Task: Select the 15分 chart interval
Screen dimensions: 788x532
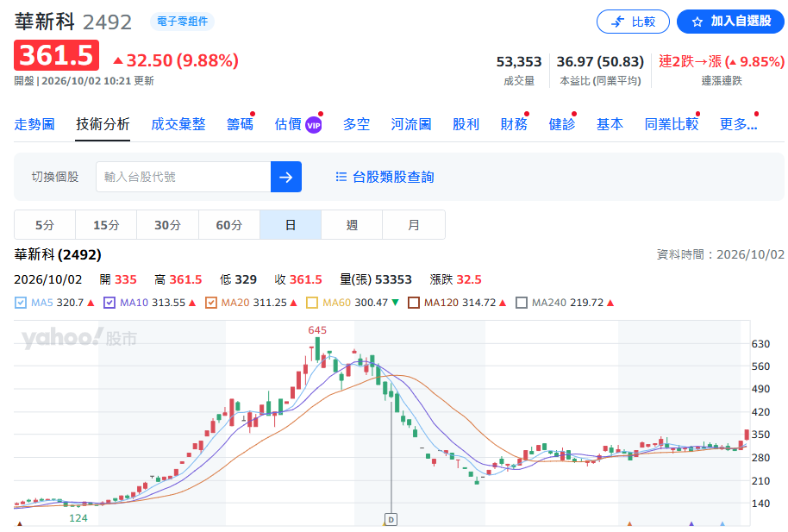Action: (106, 225)
